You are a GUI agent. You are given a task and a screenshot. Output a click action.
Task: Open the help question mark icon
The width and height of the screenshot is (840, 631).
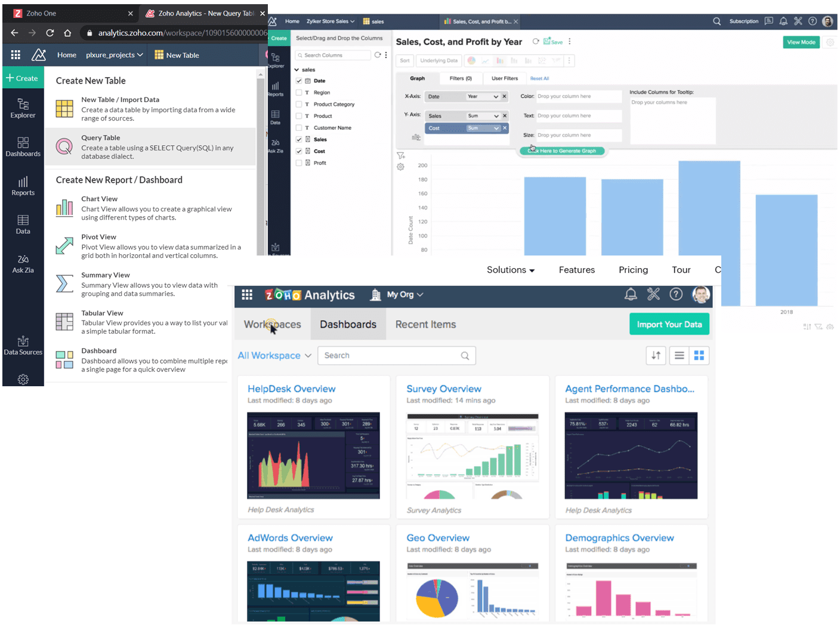pyautogui.click(x=675, y=294)
